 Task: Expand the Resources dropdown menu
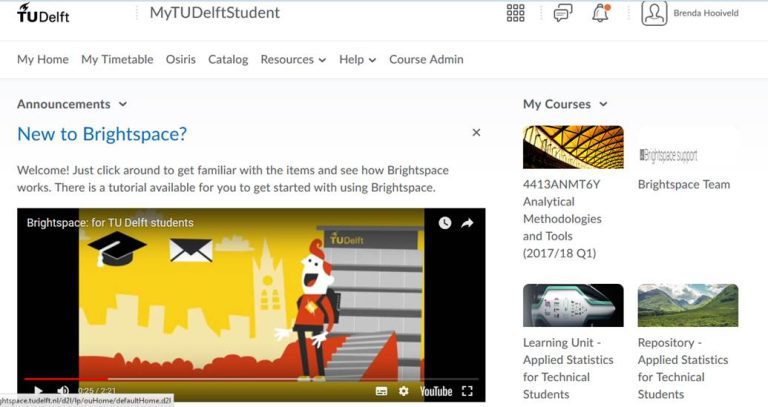[293, 59]
